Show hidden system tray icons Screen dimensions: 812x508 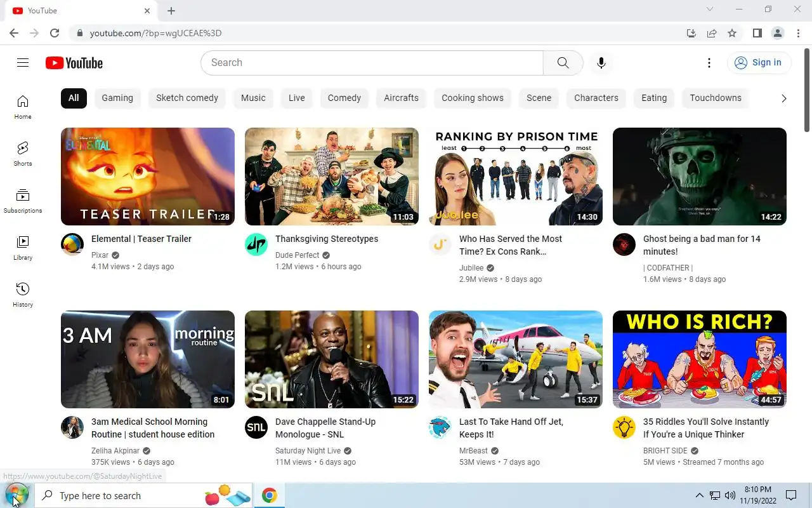pyautogui.click(x=699, y=495)
